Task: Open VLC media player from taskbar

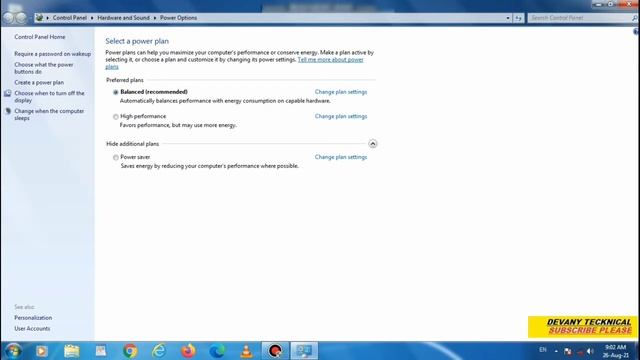Action: 246,351
